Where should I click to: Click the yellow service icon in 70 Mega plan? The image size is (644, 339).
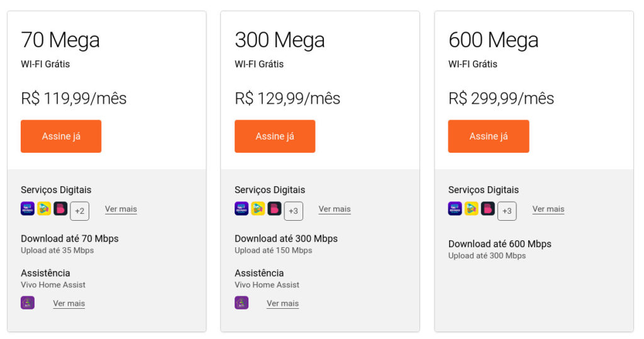pos(44,209)
